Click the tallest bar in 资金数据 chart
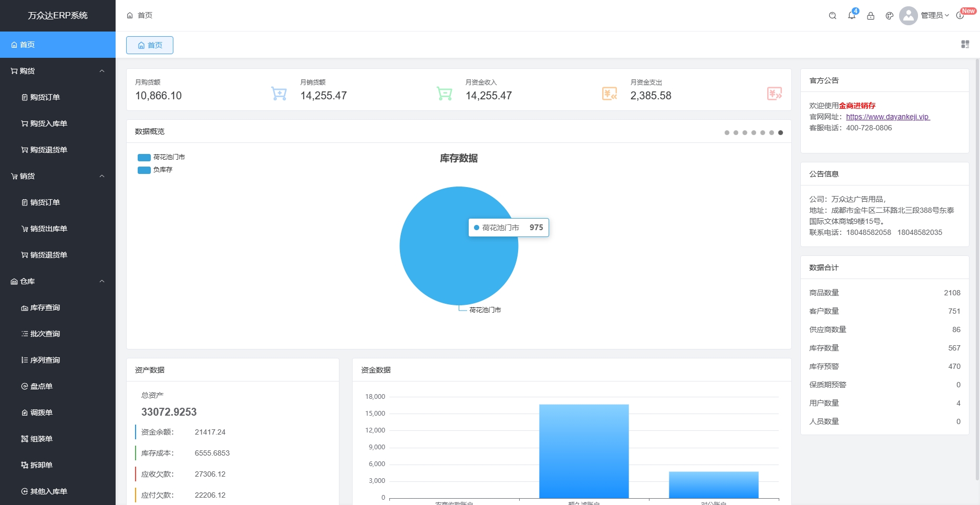Screen dimensions: 980x505 [x=584, y=451]
